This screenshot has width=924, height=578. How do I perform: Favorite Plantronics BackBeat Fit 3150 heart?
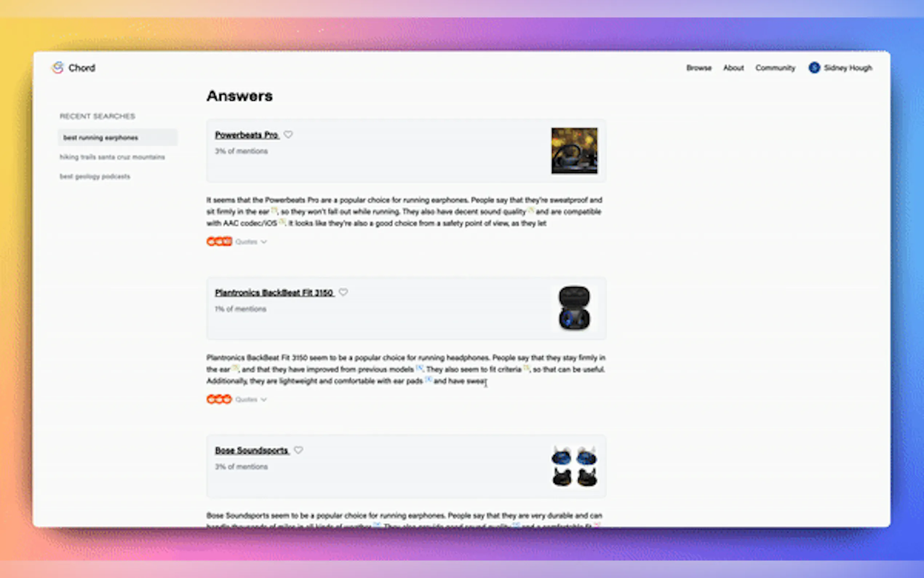343,292
